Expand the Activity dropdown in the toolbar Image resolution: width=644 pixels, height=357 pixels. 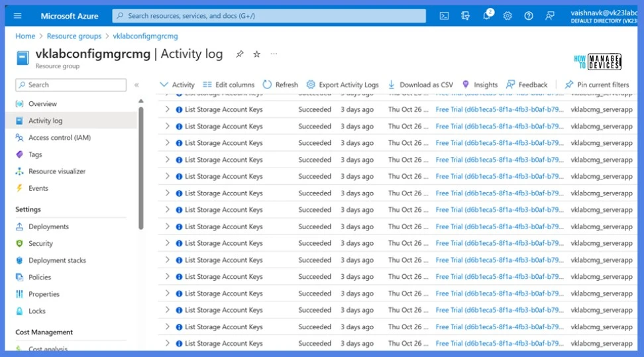pos(177,85)
